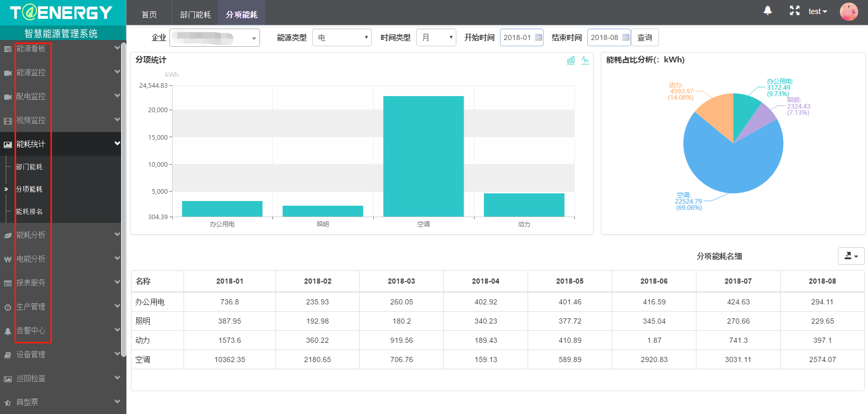Open calendar icon for 开始时间 field
The height and width of the screenshot is (414, 868).
coord(538,37)
